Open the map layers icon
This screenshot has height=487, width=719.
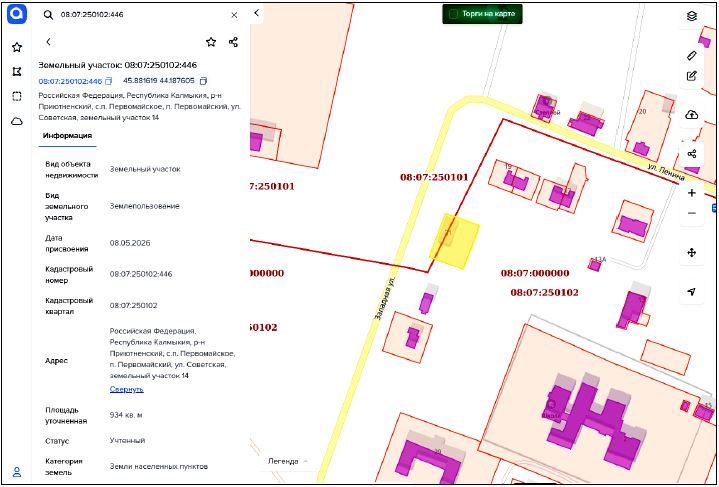[691, 16]
